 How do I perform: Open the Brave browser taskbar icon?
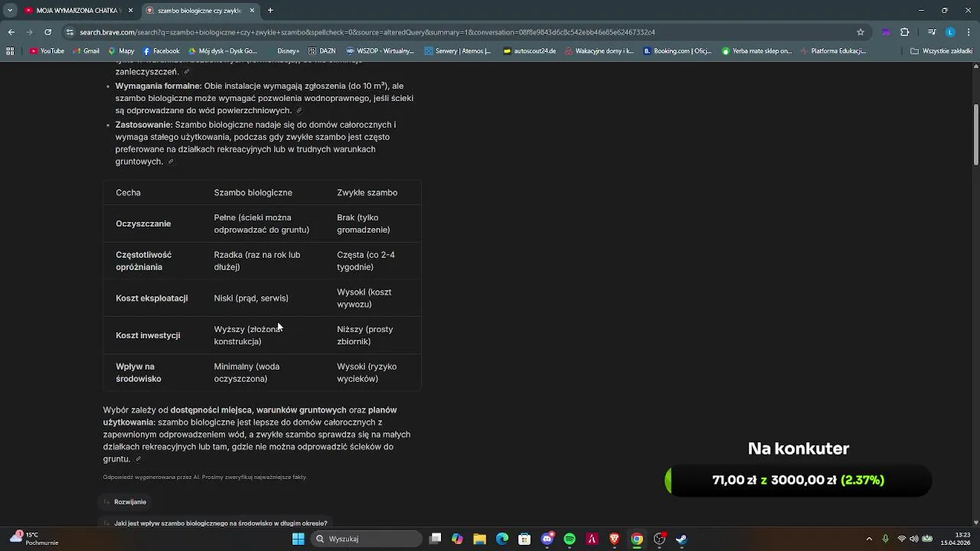pos(614,539)
